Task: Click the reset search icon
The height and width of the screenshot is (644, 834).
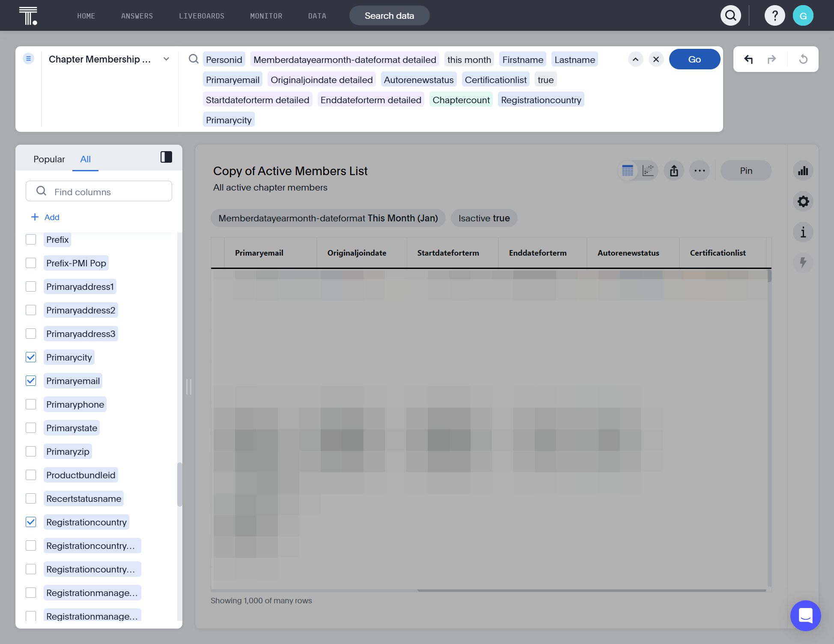Action: point(803,59)
